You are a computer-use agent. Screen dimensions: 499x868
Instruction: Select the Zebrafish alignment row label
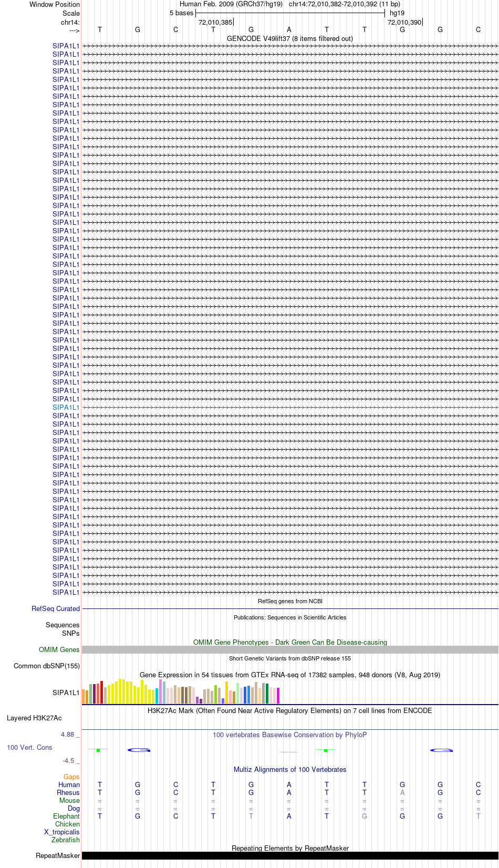(66, 840)
